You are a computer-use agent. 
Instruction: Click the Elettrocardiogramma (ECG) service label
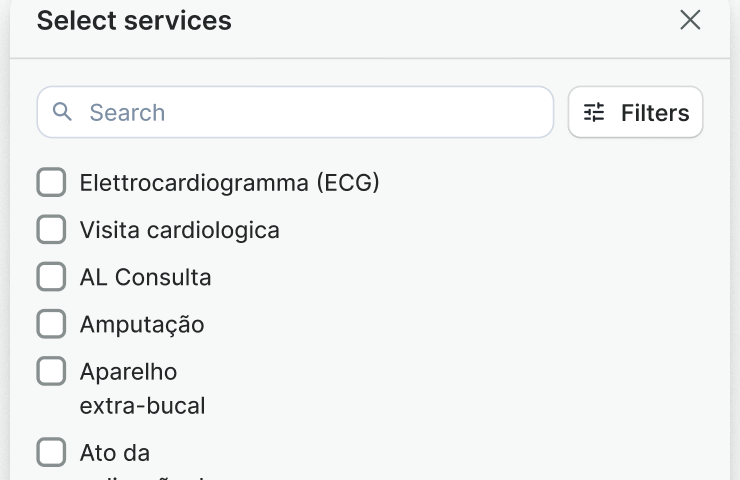[229, 183]
